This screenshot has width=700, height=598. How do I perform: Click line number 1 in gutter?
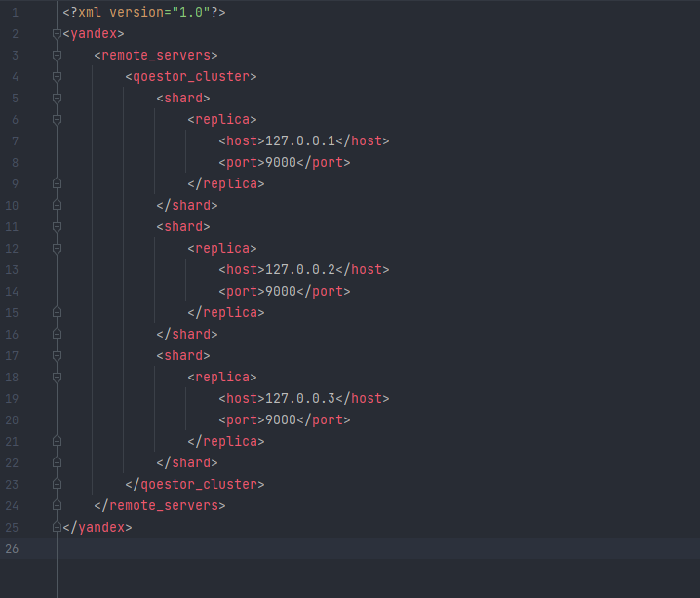(x=16, y=13)
